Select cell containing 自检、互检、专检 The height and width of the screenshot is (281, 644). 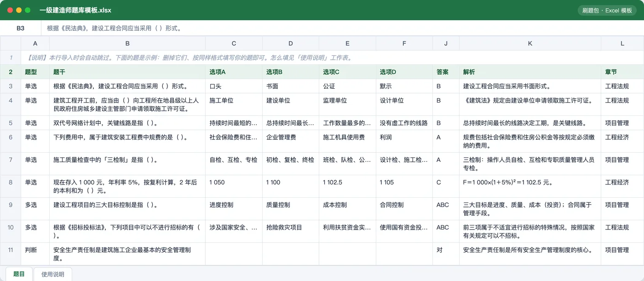click(x=234, y=163)
